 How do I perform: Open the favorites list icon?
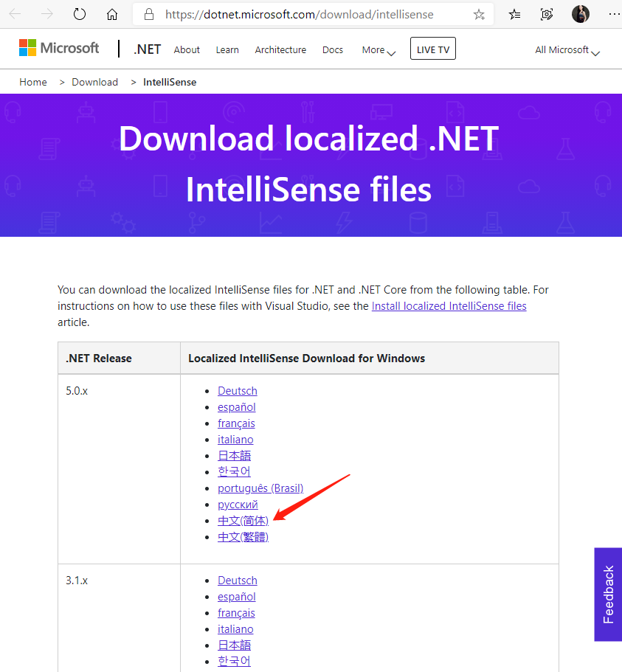[x=514, y=15]
